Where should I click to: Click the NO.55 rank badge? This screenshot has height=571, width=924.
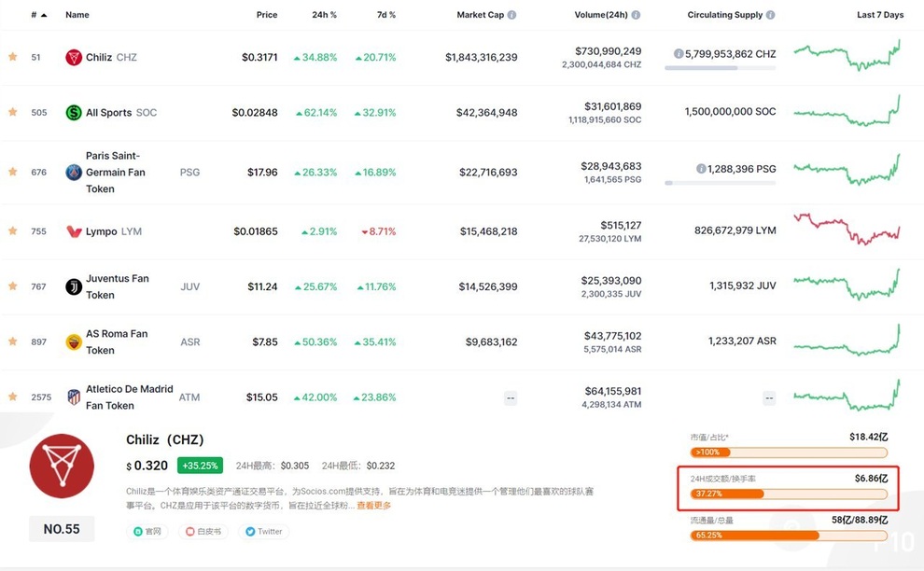point(62,529)
